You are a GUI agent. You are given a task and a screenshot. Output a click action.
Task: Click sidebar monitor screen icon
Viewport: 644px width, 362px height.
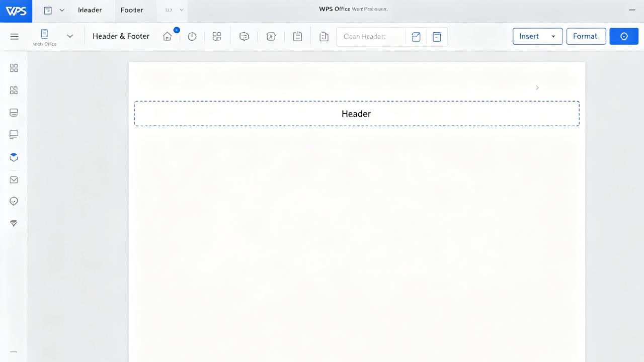pyautogui.click(x=14, y=135)
